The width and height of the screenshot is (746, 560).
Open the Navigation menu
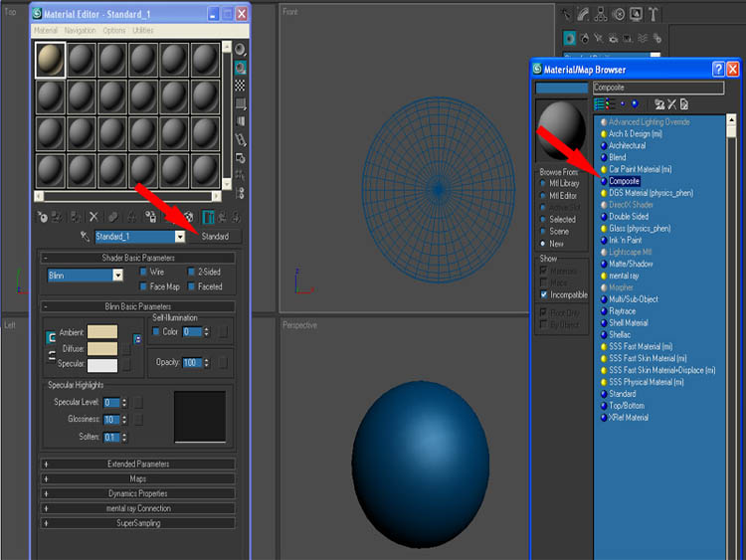tap(80, 31)
